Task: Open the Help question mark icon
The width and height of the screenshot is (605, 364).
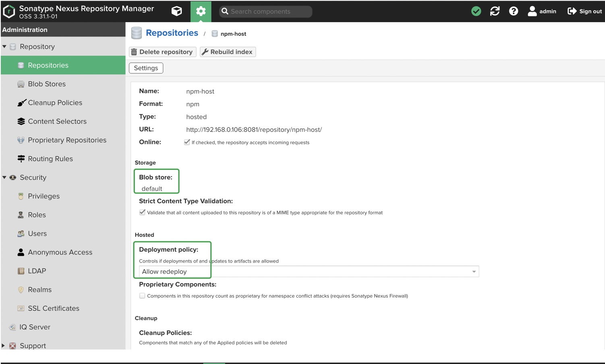Action: coord(514,11)
